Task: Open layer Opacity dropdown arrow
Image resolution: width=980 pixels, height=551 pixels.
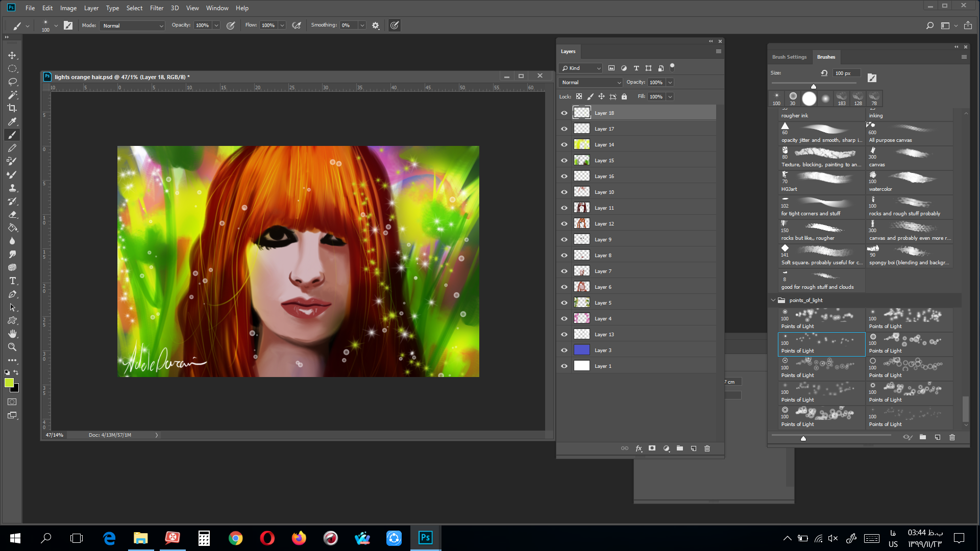Action: [x=670, y=83]
